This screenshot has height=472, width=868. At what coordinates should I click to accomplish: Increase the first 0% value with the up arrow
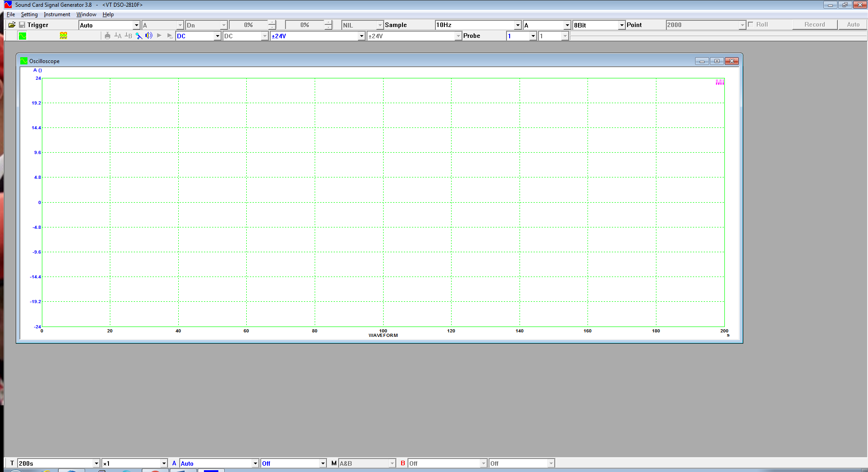272,23
